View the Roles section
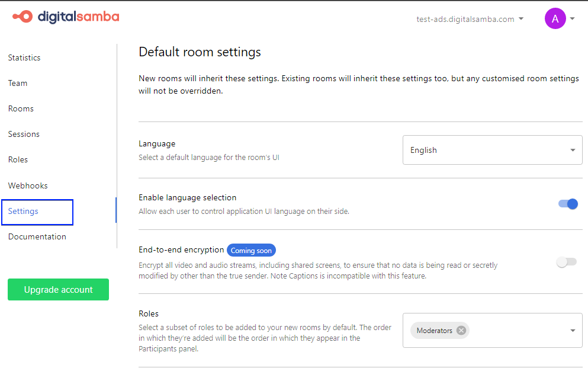Screen dimensions: 588x368 click(18, 159)
